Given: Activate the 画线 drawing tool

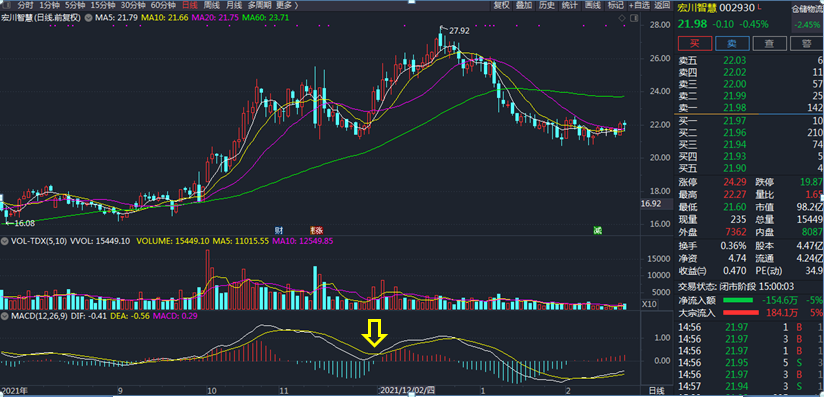Looking at the screenshot, I should (592, 6).
